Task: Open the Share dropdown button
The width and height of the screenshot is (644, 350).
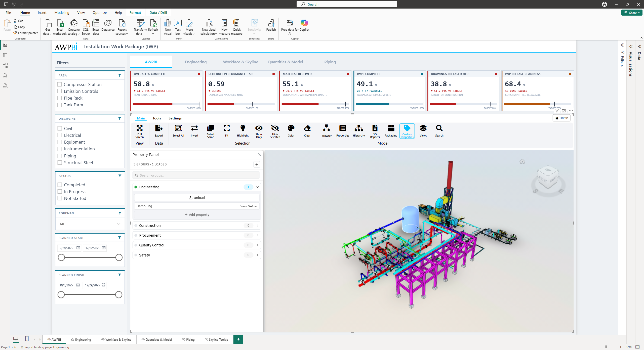Action: [x=632, y=13]
